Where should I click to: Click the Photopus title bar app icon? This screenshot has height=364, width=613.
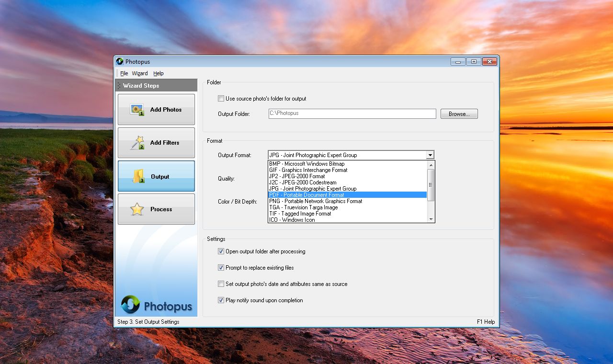pos(120,61)
